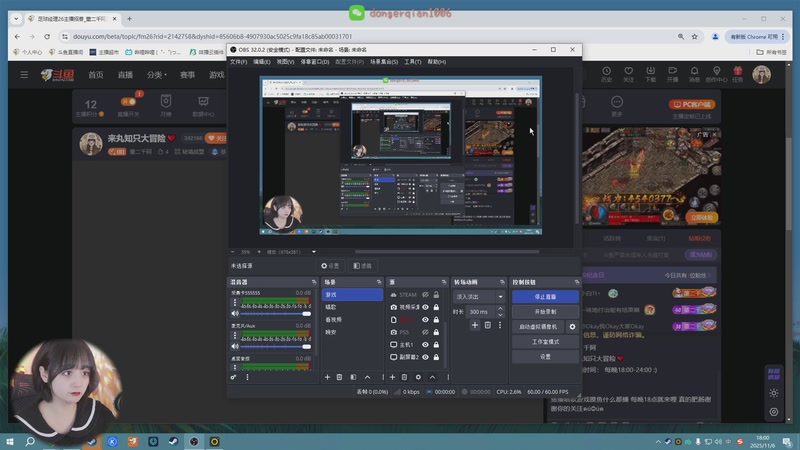Image resolution: width=800 pixels, height=450 pixels.
Task: Select the 淡入淡出 transition dropdown
Action: pyautogui.click(x=479, y=296)
